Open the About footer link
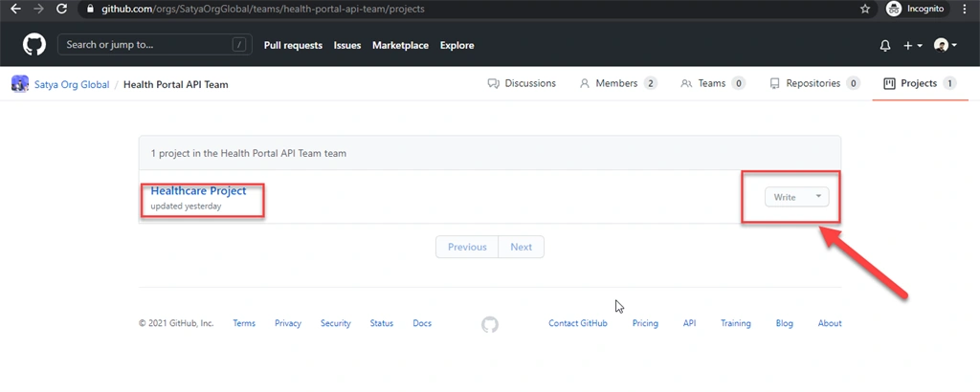This screenshot has width=980, height=392. tap(830, 323)
